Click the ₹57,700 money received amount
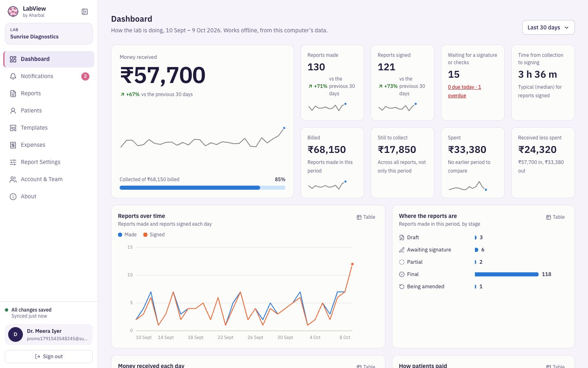 click(163, 75)
